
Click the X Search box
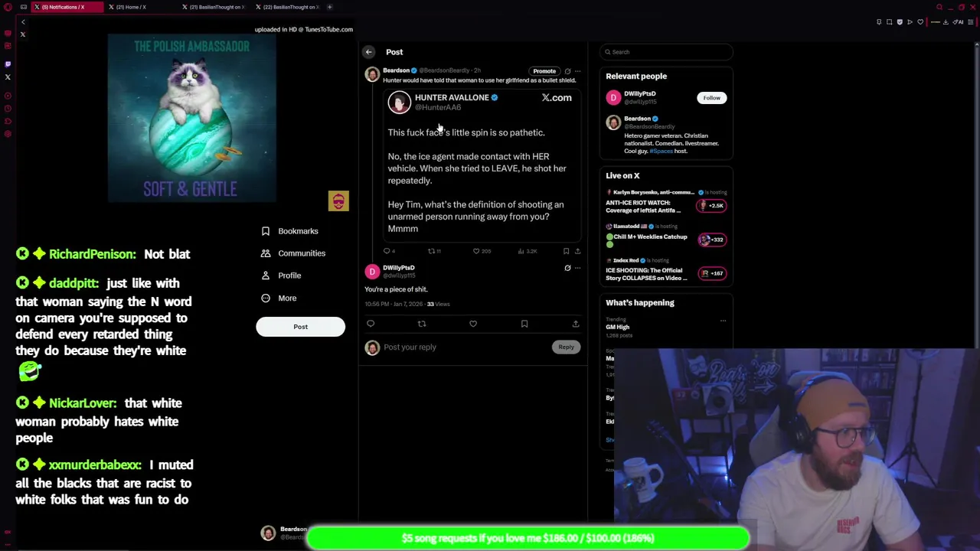tap(666, 52)
